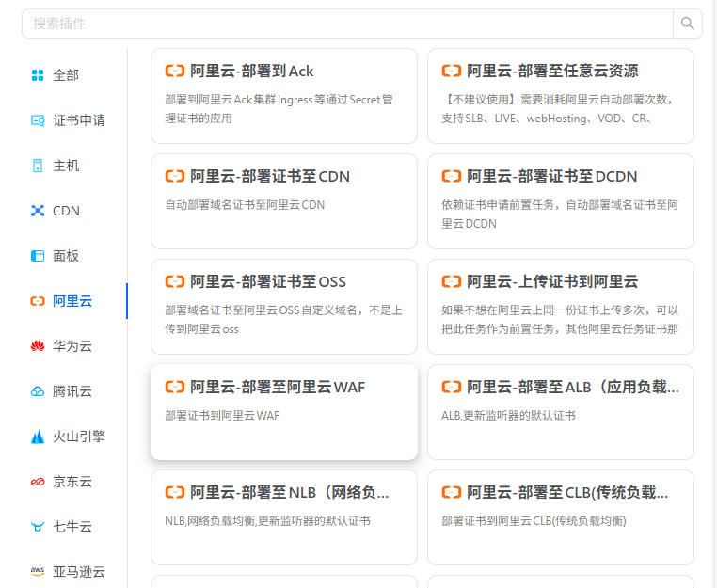Click the Aliyun icon on 部署至ALB card
This screenshot has height=588, width=717.
tap(452, 387)
